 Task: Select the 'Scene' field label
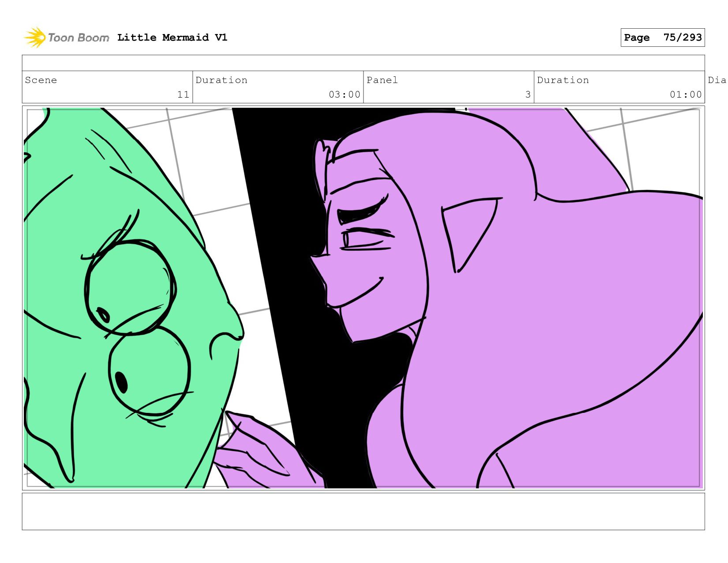click(41, 80)
